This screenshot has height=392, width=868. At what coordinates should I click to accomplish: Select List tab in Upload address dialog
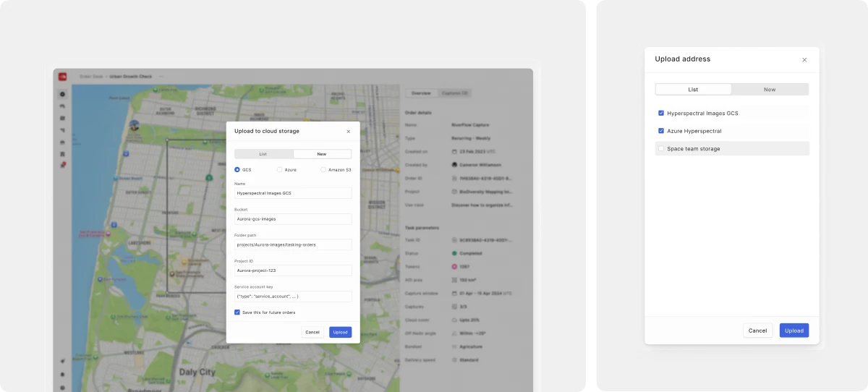(x=693, y=90)
